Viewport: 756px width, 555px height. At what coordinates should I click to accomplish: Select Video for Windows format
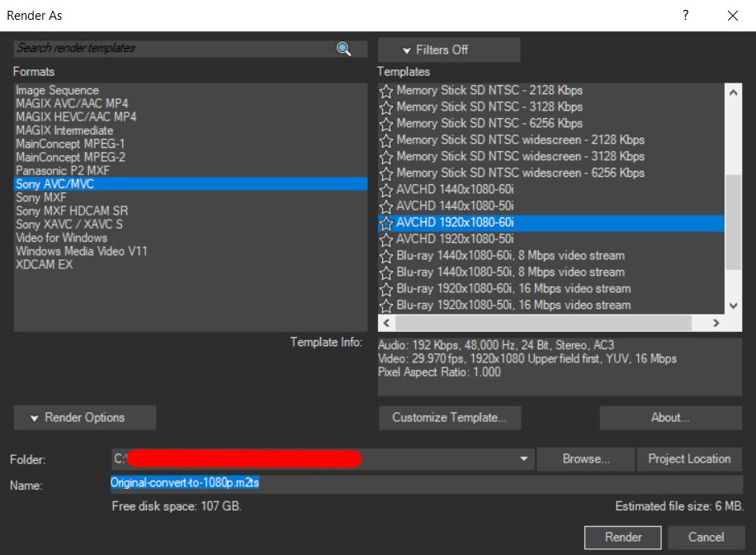191,238
